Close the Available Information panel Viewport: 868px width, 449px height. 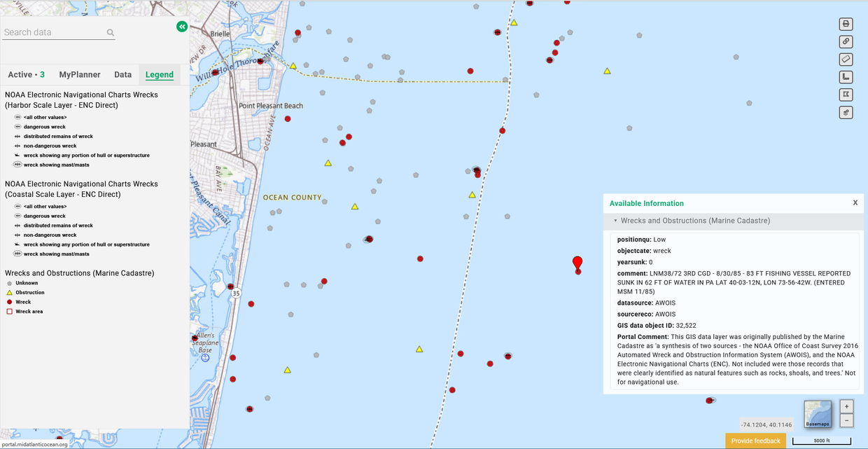(x=855, y=202)
